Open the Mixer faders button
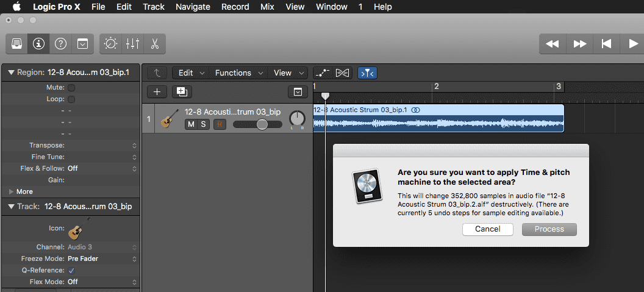The height and width of the screenshot is (292, 644). point(133,43)
